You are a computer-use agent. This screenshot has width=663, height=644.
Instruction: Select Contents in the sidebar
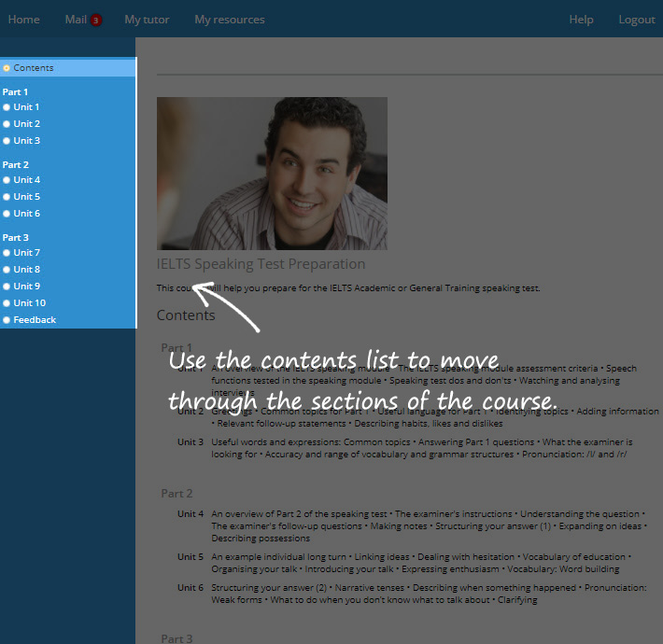[34, 68]
